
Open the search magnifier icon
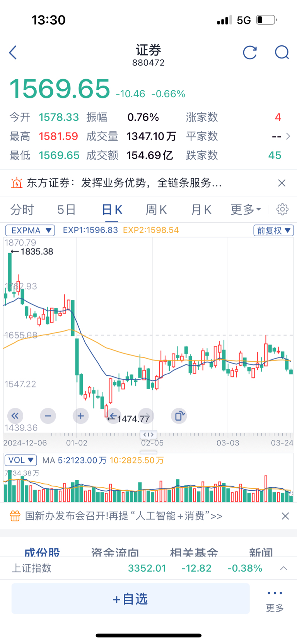(x=282, y=52)
